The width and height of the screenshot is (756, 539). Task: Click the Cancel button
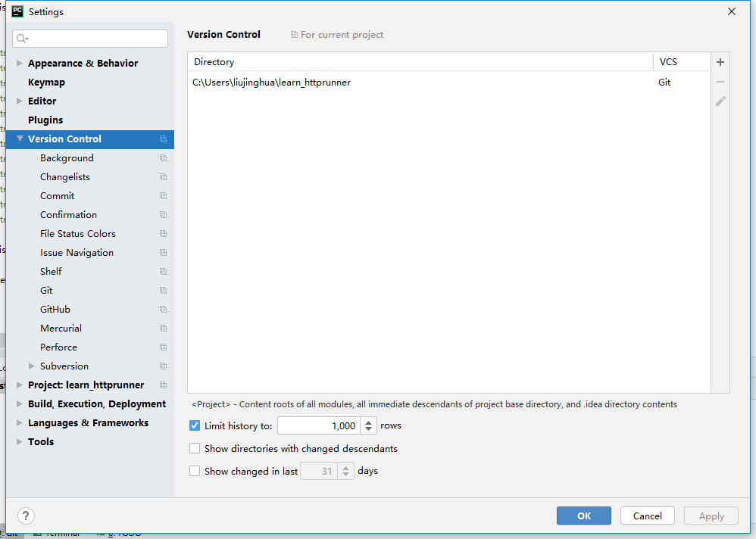647,516
